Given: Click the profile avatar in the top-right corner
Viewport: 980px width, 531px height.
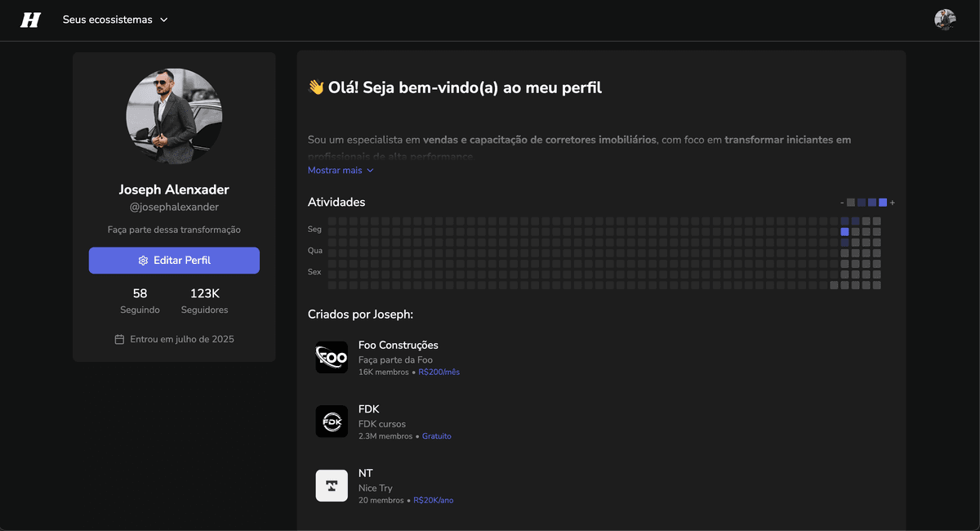Looking at the screenshot, I should [945, 19].
